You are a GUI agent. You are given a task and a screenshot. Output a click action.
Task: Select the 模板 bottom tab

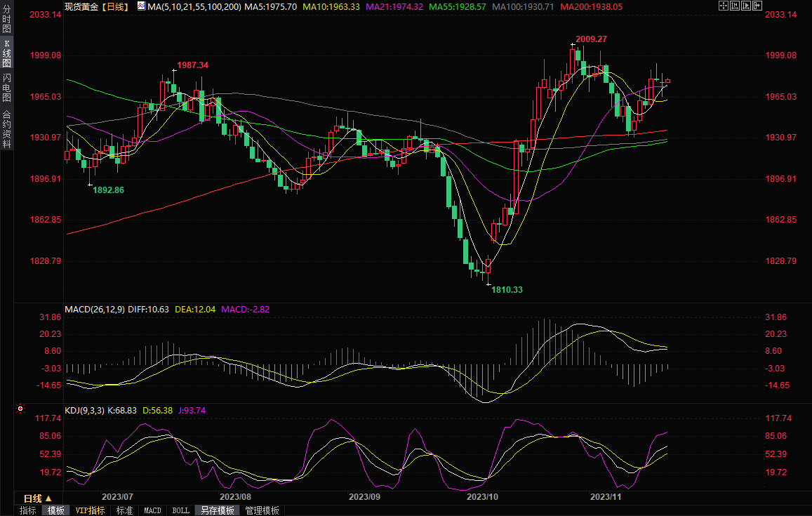pos(55,510)
